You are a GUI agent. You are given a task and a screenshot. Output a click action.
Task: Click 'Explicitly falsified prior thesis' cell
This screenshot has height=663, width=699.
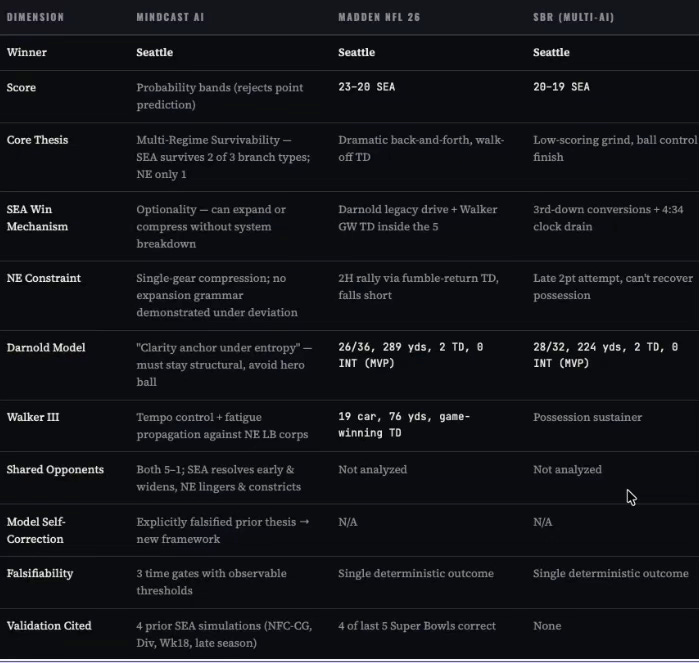(223, 531)
